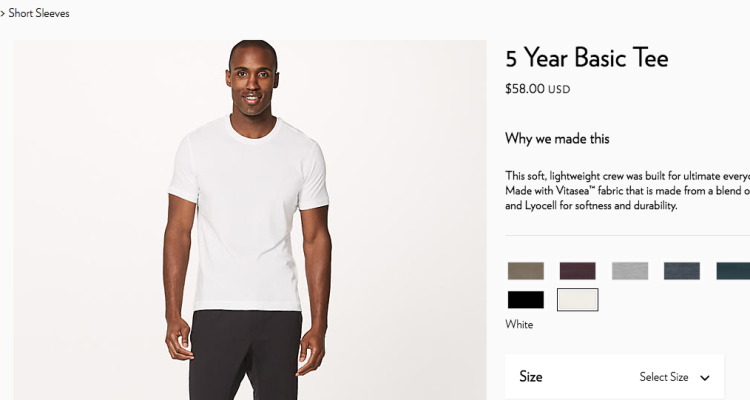Screen dimensions: 750x400
Task: Click the Vitasea fabric description paragraph
Action: 628,191
